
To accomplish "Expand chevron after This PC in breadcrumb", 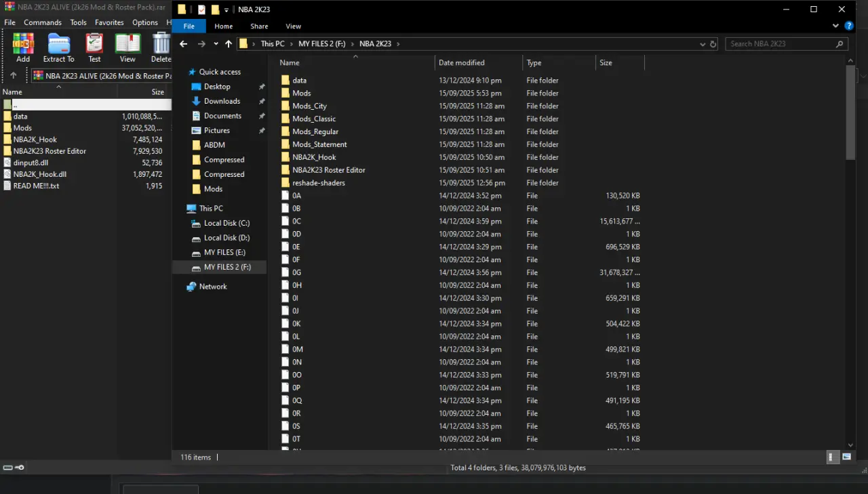I will coord(292,44).
